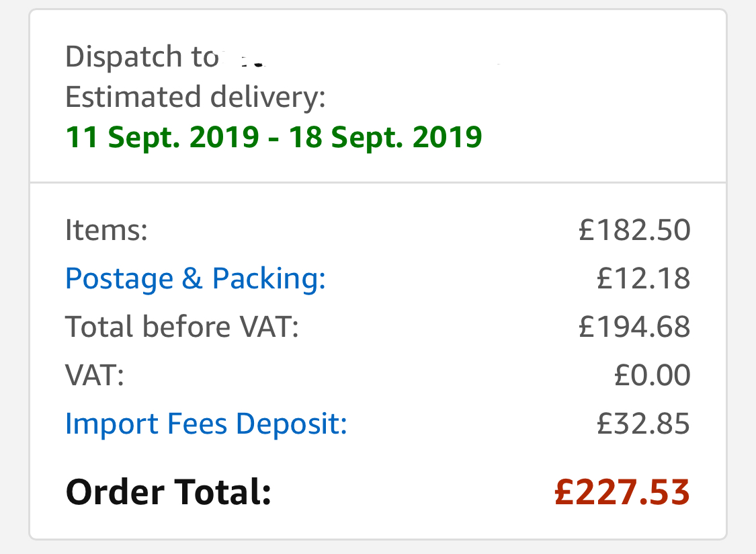Open the Postage & Packing link

(195, 278)
